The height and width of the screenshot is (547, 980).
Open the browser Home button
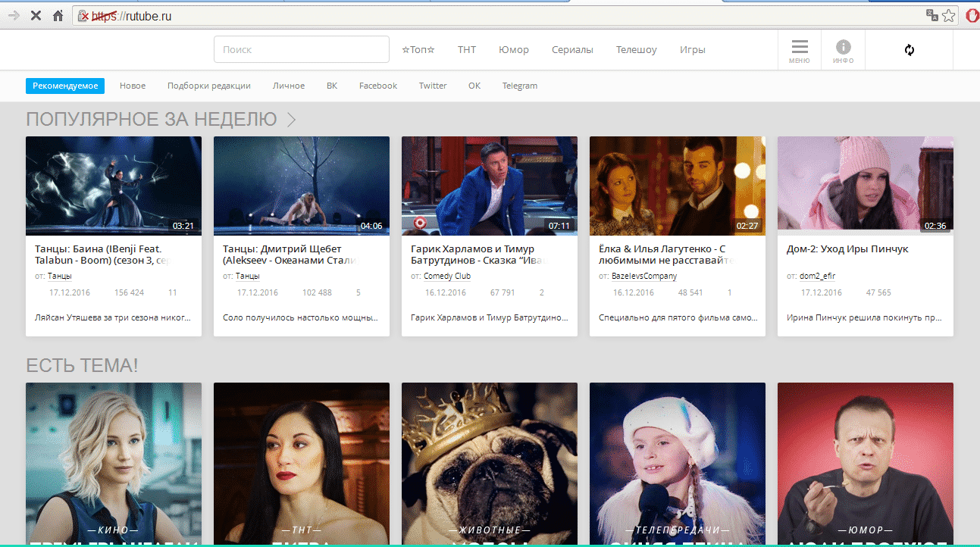[58, 15]
